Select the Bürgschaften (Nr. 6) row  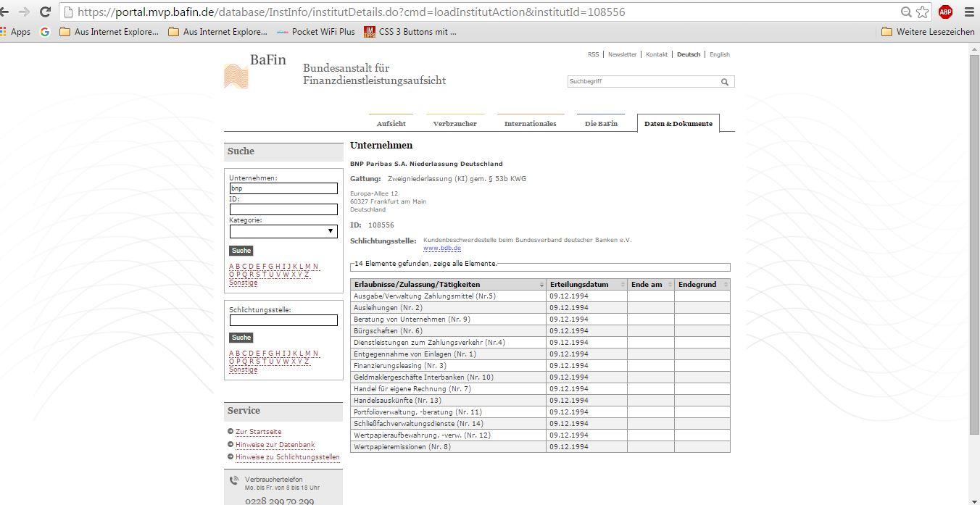click(540, 331)
